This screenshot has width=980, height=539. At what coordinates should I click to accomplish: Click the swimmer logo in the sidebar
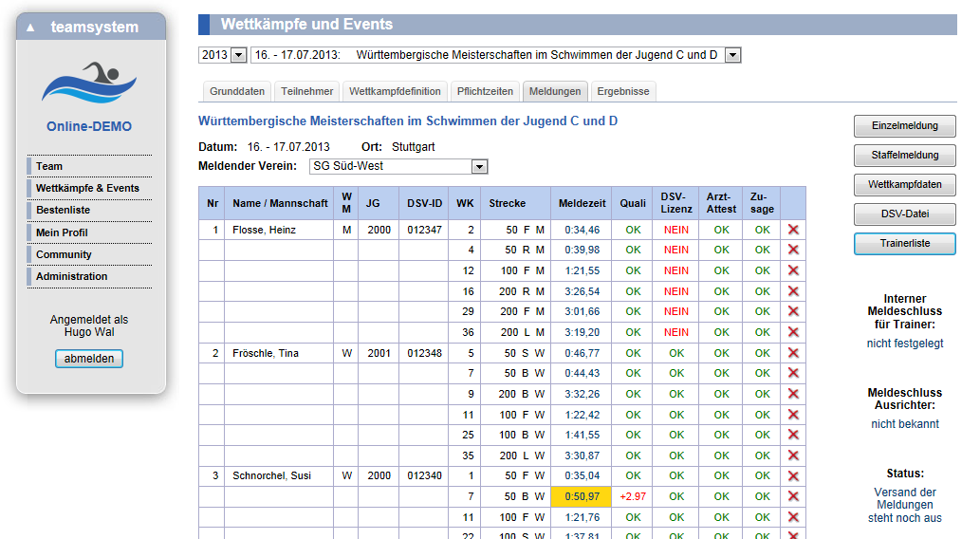click(x=89, y=82)
